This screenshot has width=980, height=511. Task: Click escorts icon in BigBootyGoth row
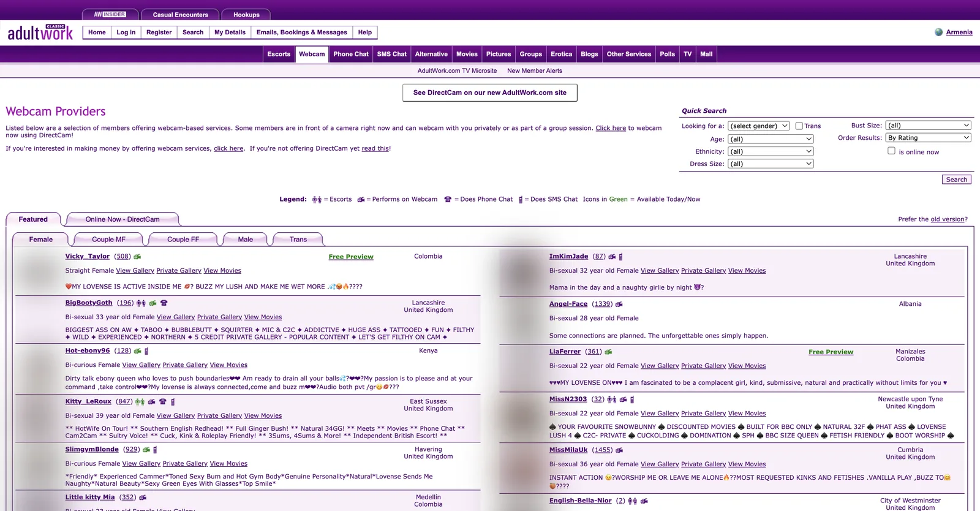click(x=141, y=303)
